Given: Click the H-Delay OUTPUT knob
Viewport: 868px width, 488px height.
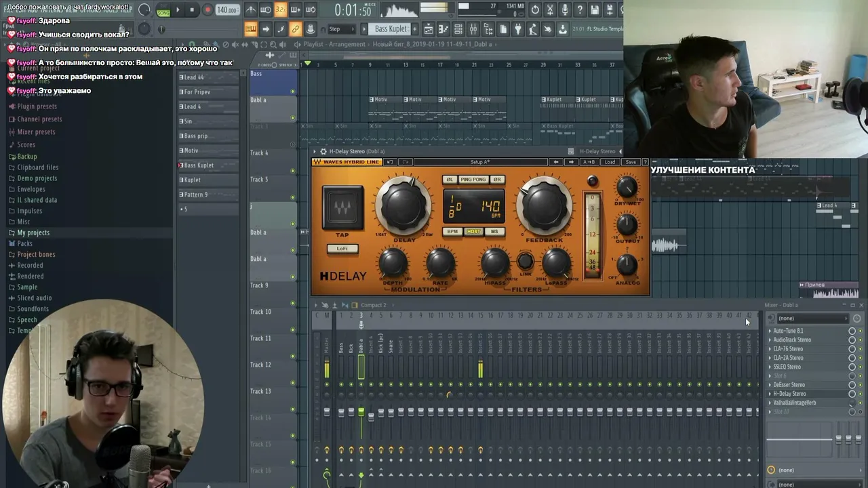Looking at the screenshot, I should tap(627, 224).
